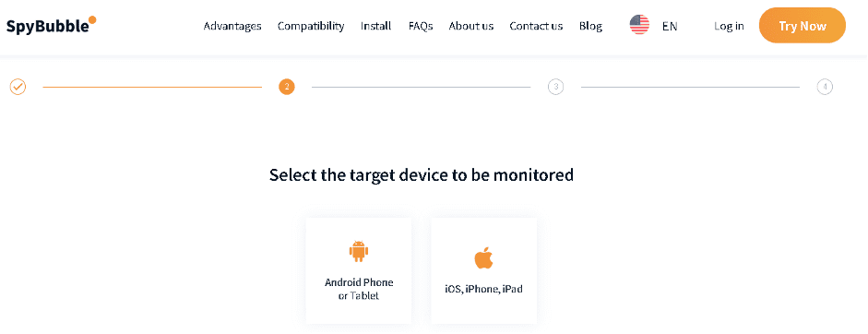Click the completed step checkmark icon
The image size is (868, 334).
click(18, 87)
